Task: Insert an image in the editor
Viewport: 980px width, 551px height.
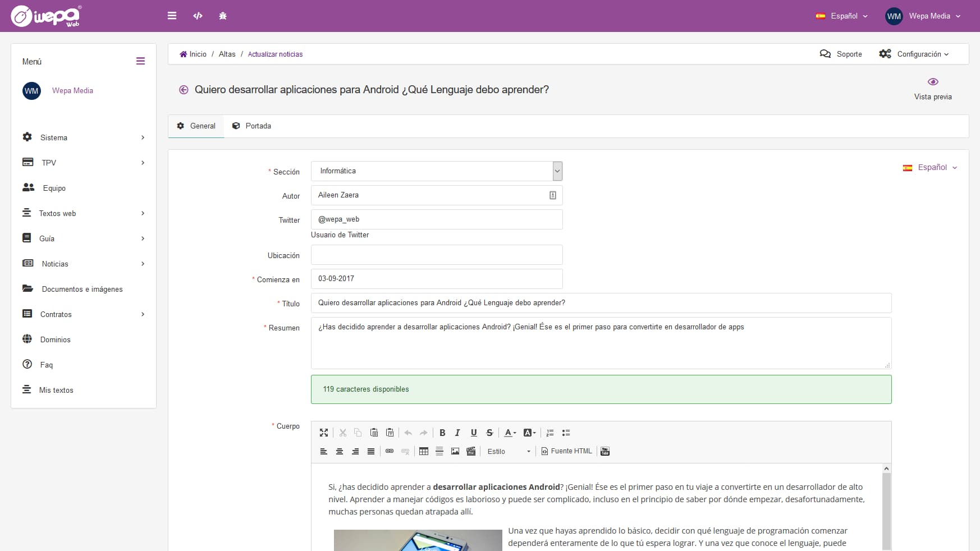Action: pos(455,451)
